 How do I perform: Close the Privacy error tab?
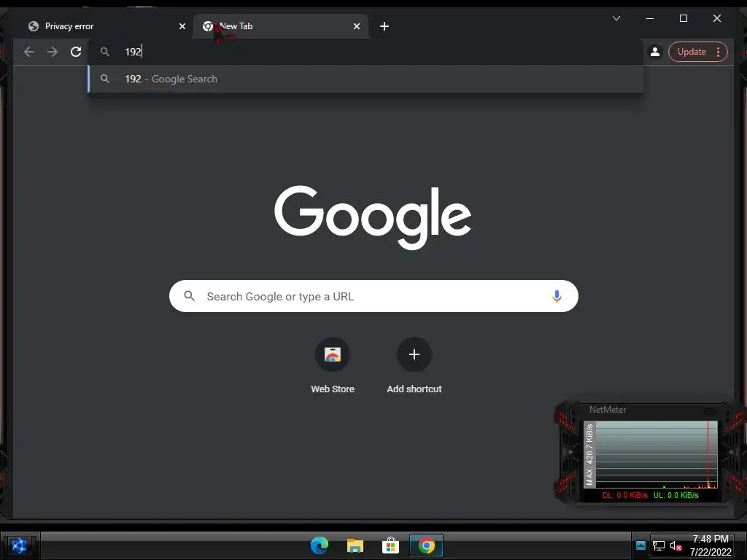click(182, 26)
